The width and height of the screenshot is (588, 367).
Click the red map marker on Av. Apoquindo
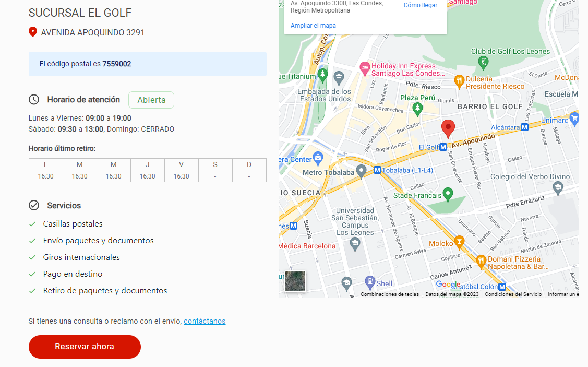point(448,129)
